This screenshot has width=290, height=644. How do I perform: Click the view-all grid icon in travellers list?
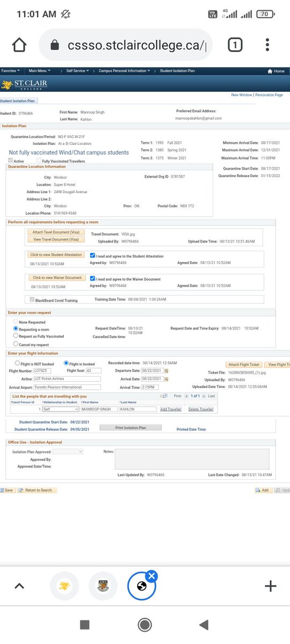coord(165,396)
